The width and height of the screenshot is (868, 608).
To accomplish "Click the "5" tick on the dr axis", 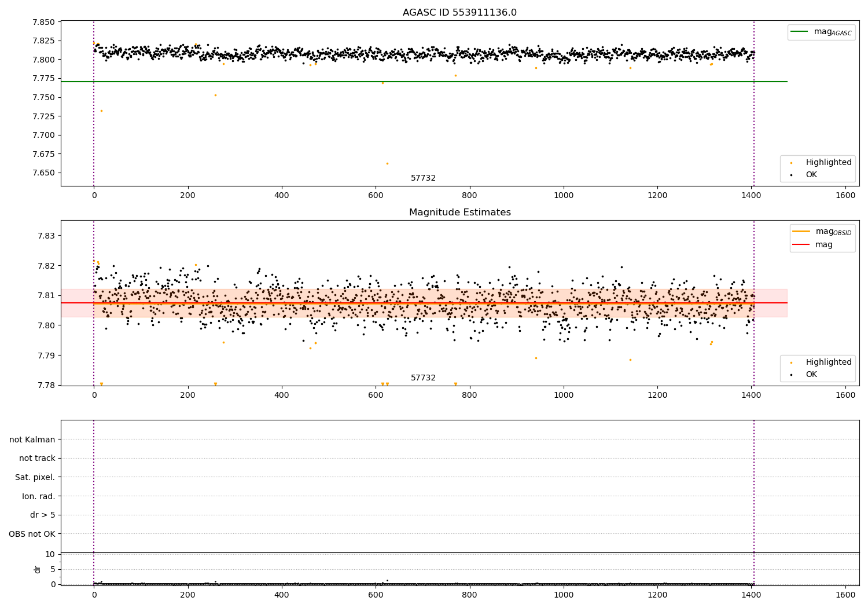I will (53, 569).
